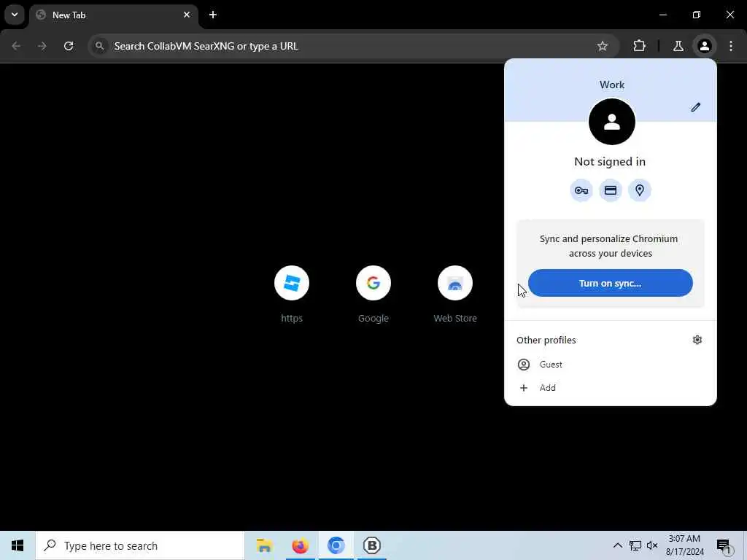The height and width of the screenshot is (560, 747).
Task: Open manage profiles gear icon
Action: point(697,340)
